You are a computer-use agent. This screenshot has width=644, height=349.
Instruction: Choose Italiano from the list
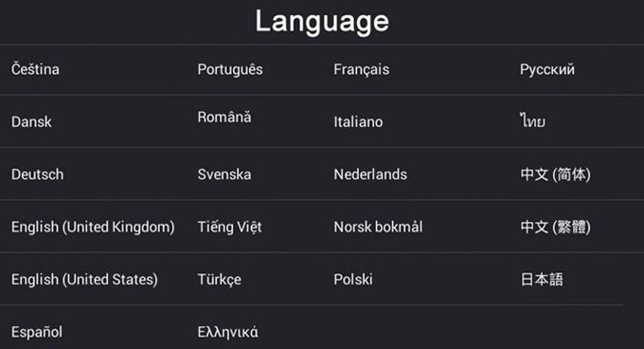tap(358, 121)
